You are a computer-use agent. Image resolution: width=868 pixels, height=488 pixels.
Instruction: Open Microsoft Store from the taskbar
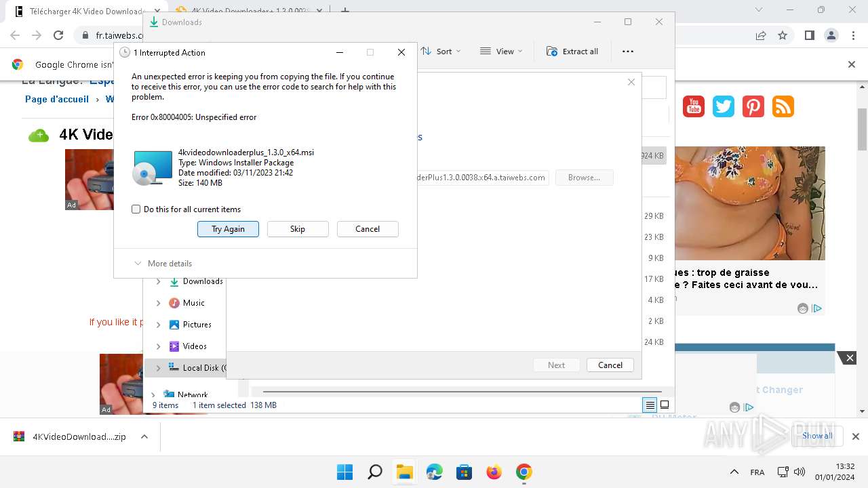(464, 472)
